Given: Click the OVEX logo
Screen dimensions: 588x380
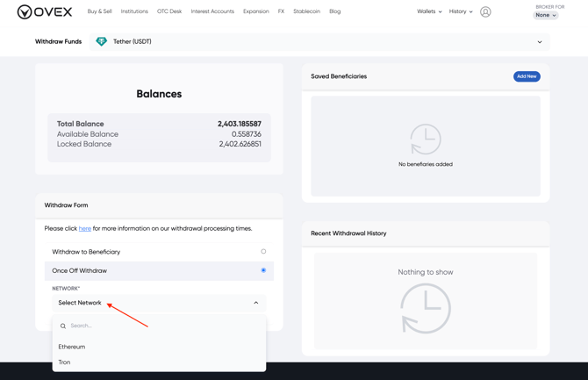Looking at the screenshot, I should 45,12.
